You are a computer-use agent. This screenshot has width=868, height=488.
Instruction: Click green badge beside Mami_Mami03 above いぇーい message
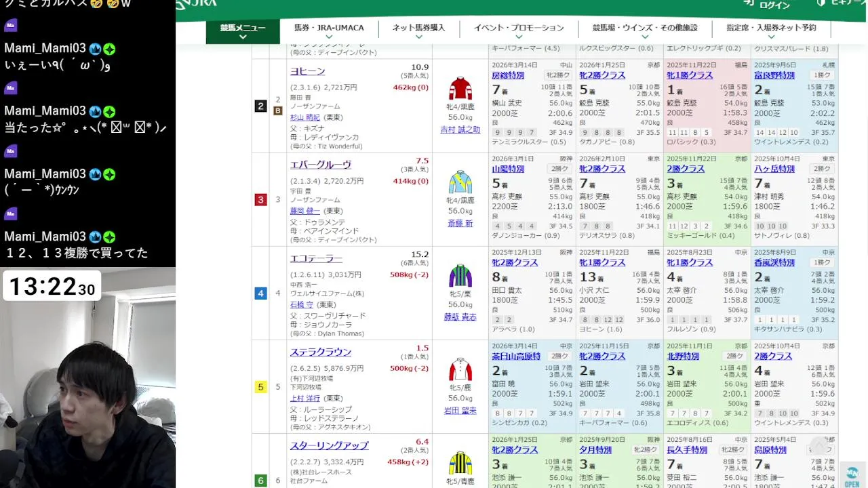[109, 49]
